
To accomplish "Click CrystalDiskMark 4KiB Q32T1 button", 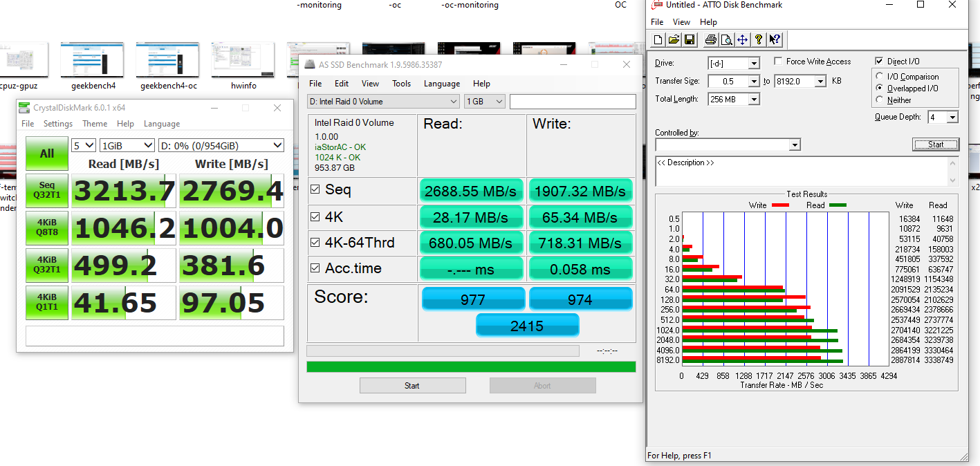I will coord(47,265).
